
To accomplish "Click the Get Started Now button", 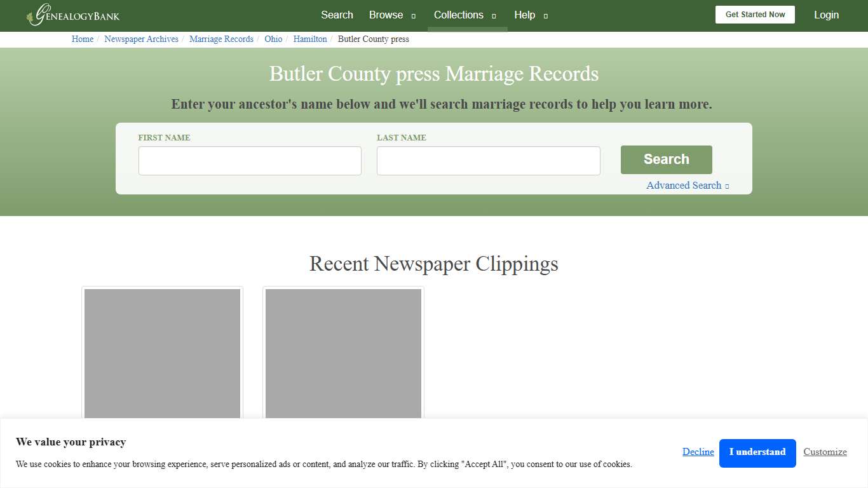I will [x=755, y=14].
